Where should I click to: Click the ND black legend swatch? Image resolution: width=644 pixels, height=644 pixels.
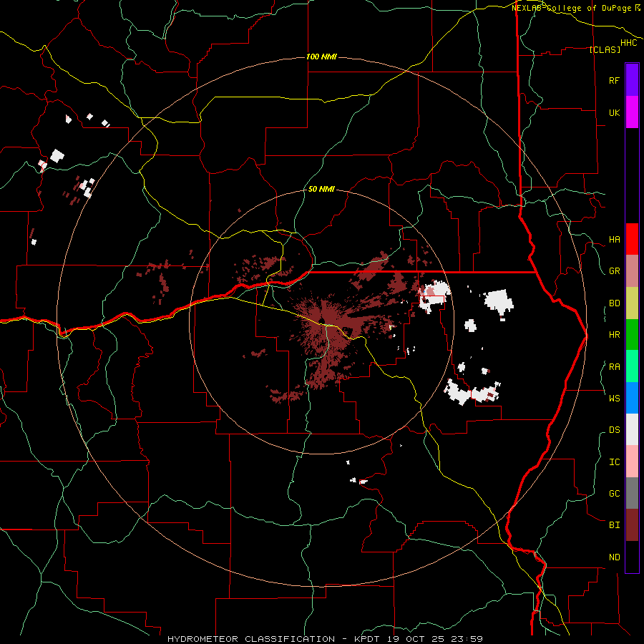[x=632, y=557]
